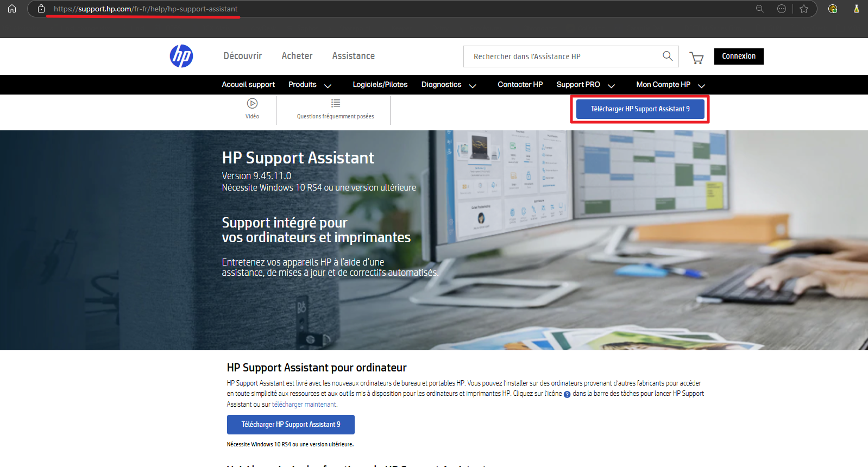Expand the Diagnostics dropdown chevron
Screen dimensions: 868x467
(x=473, y=85)
